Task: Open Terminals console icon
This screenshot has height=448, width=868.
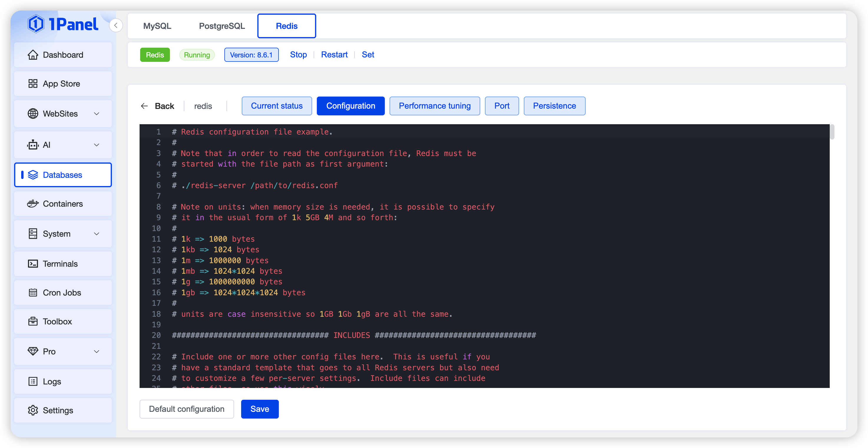Action: pos(33,264)
